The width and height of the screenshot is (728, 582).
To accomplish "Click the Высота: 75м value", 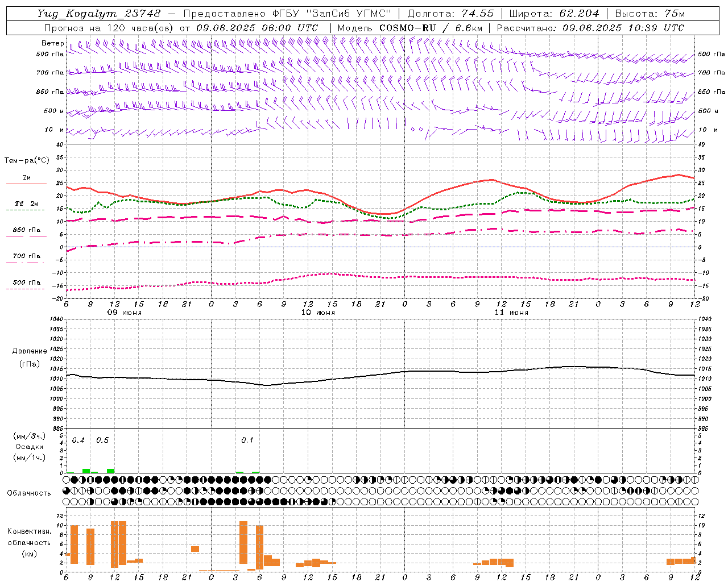I will tap(650, 14).
